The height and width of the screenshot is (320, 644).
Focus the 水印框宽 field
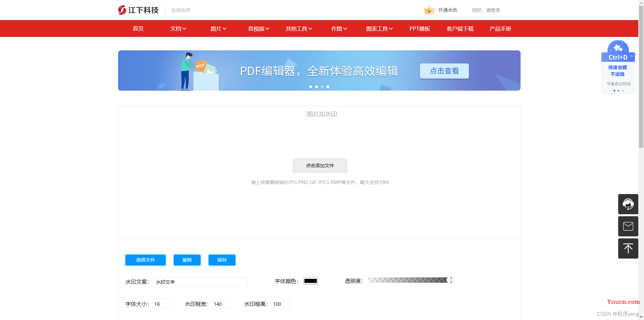(222, 304)
